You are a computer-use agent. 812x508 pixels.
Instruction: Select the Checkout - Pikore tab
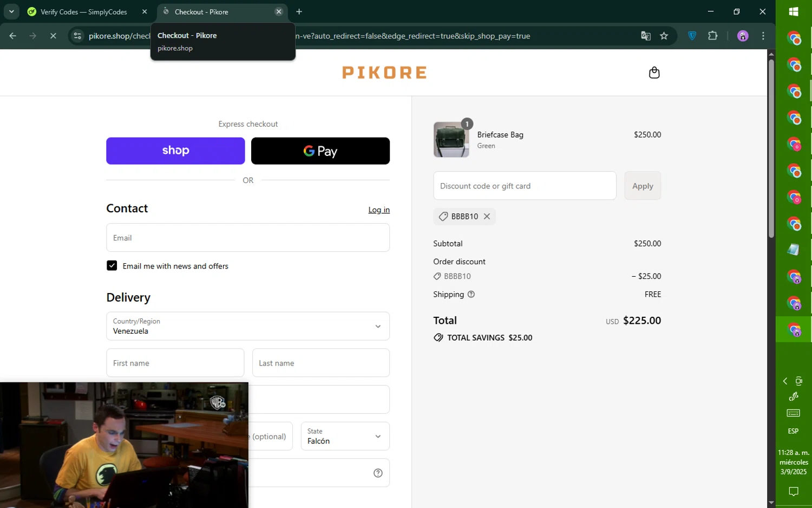(x=222, y=11)
